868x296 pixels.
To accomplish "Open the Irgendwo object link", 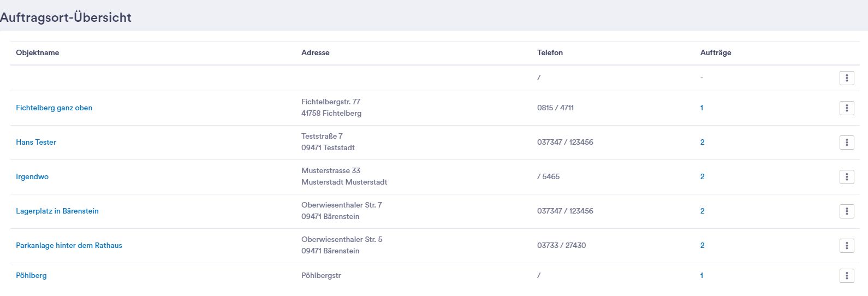I will point(32,177).
